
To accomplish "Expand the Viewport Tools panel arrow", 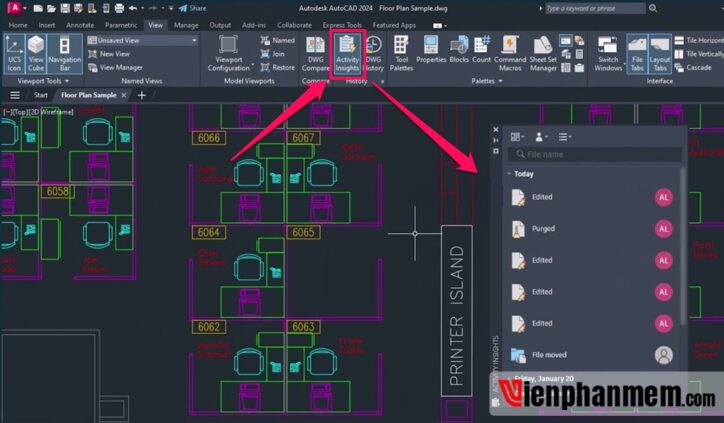I will [x=67, y=81].
